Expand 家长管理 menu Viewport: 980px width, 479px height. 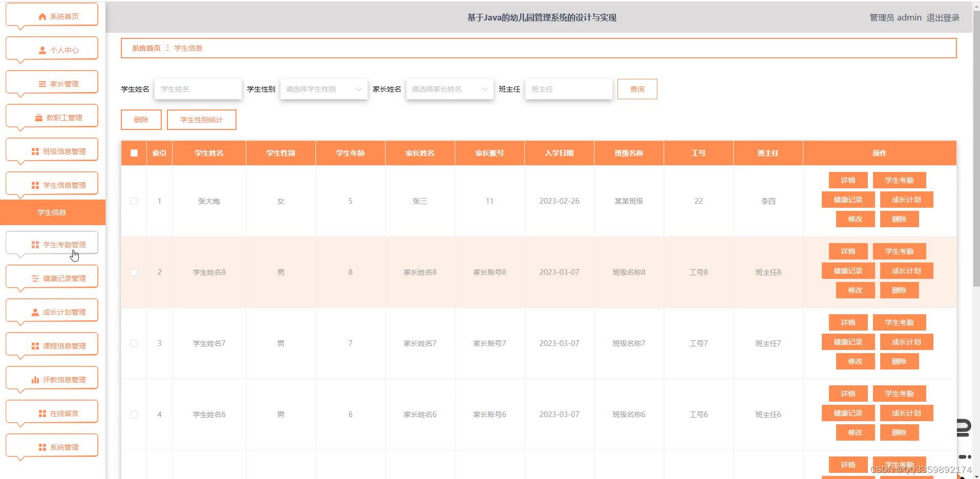click(x=52, y=83)
